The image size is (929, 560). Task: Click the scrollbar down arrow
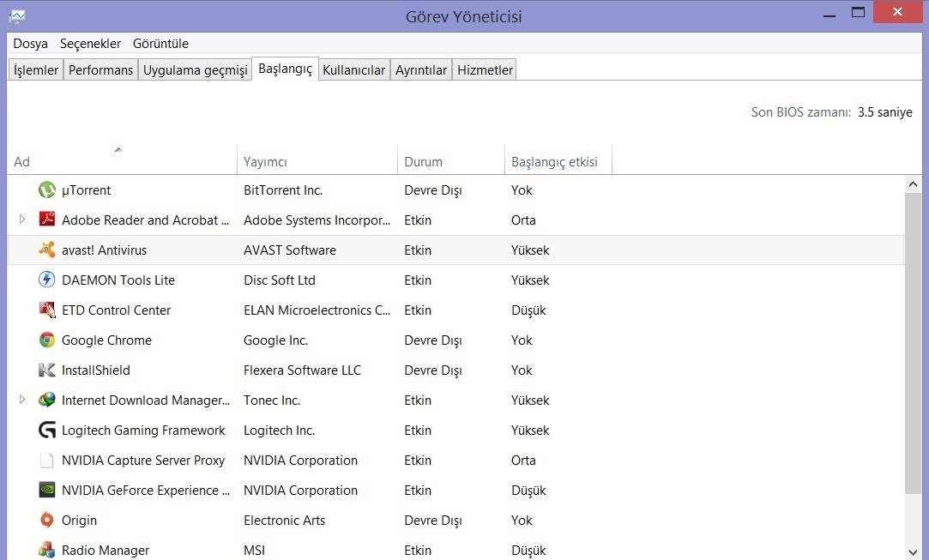[913, 551]
